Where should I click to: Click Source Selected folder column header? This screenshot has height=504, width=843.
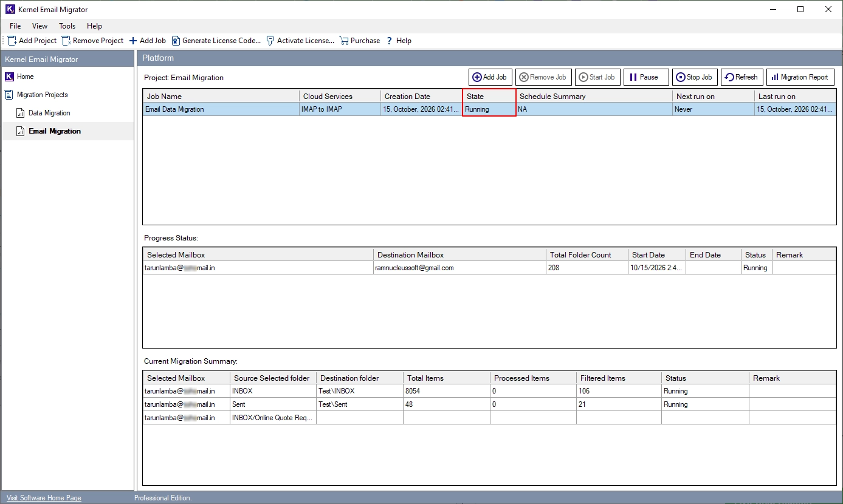click(274, 378)
